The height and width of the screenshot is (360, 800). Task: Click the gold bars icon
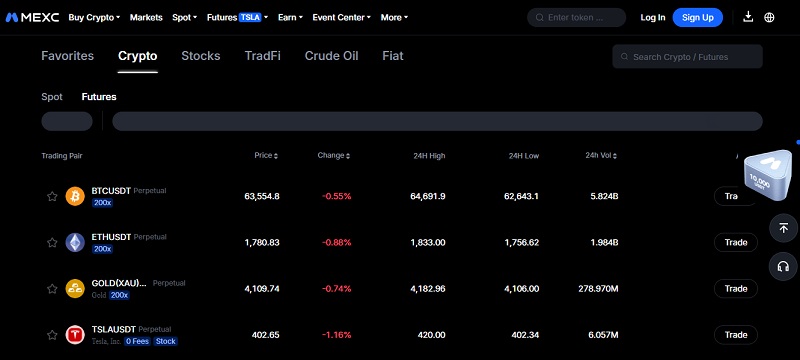pyautogui.click(x=75, y=289)
